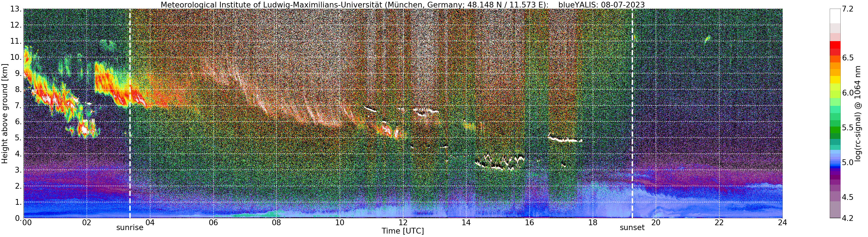
Task: Click the x-axis tick label '20'
Action: [x=656, y=223]
